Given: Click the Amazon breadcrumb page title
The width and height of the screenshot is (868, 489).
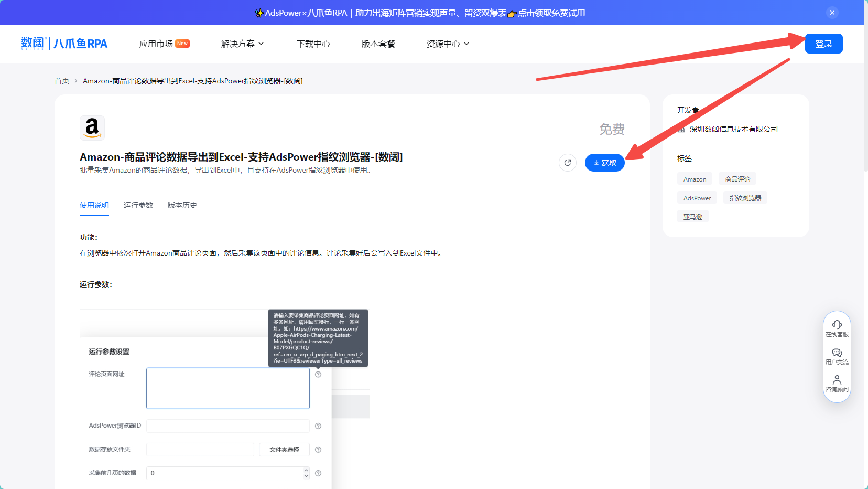Looking at the screenshot, I should tap(193, 81).
